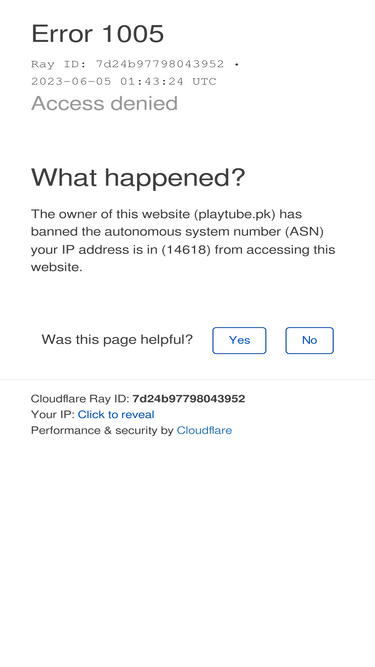
Task: Click the Performance & security by text
Action: tap(102, 430)
